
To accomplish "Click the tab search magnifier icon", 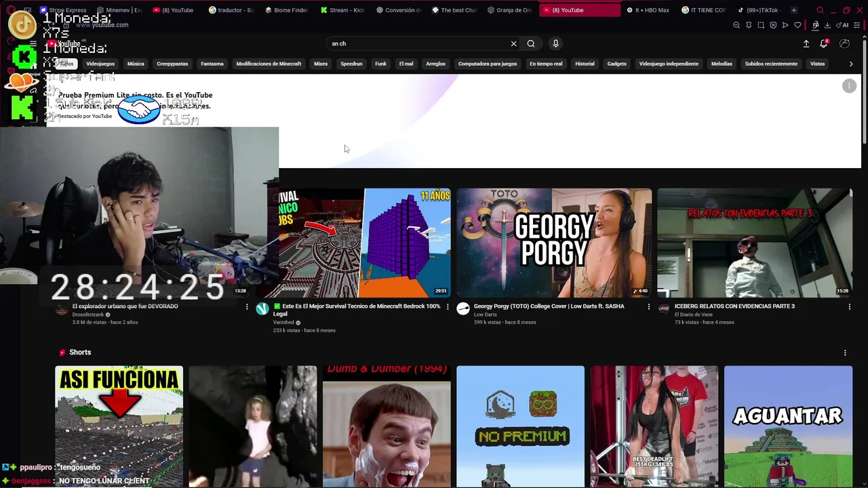I will (820, 10).
